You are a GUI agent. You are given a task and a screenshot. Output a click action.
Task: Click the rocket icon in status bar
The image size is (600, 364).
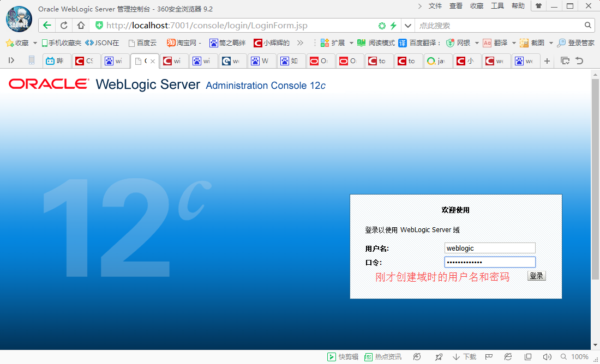point(439,357)
